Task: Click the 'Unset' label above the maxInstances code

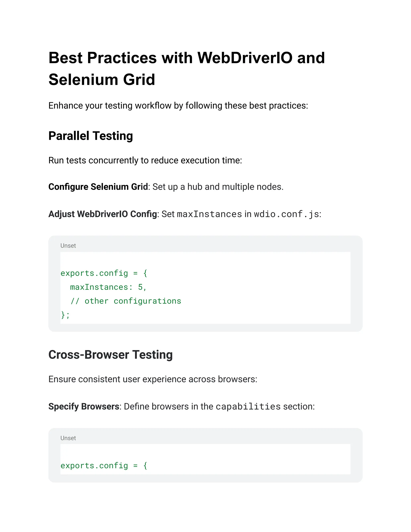Action: click(x=68, y=246)
